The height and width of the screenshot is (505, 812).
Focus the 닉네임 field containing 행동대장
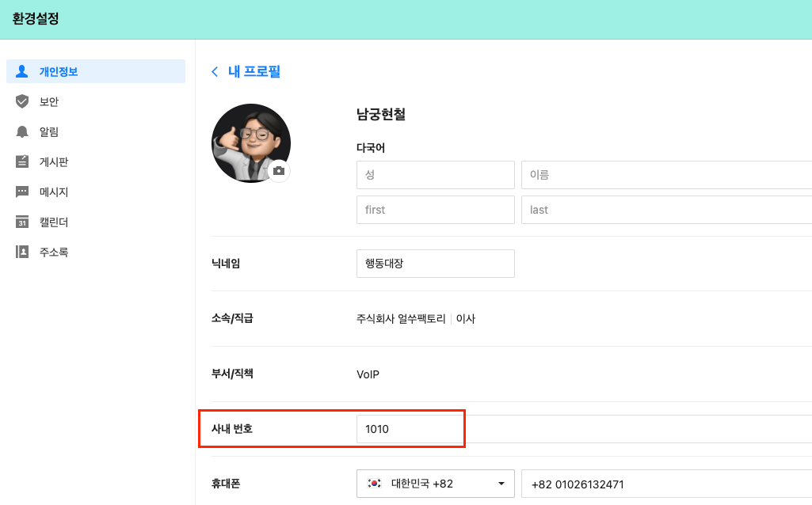[436, 264]
